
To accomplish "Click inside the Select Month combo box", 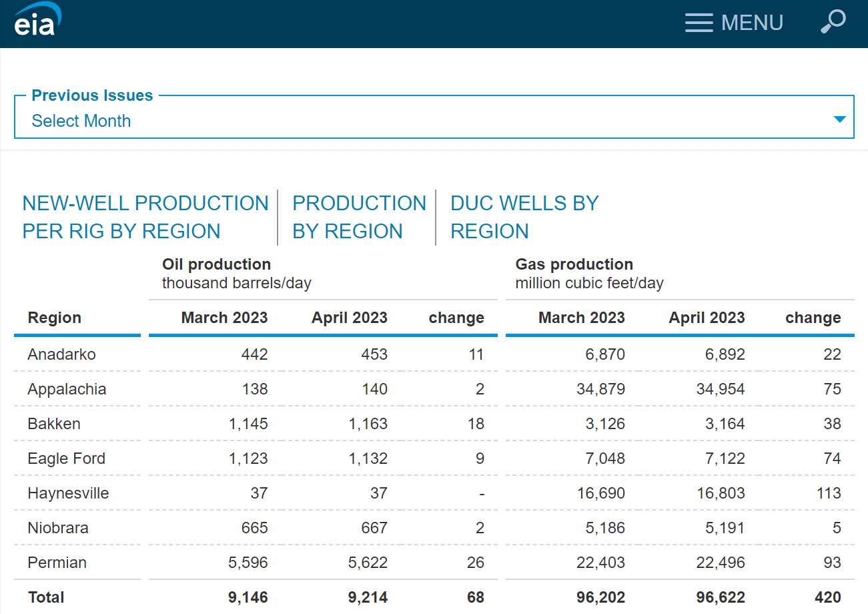I will pos(267,121).
